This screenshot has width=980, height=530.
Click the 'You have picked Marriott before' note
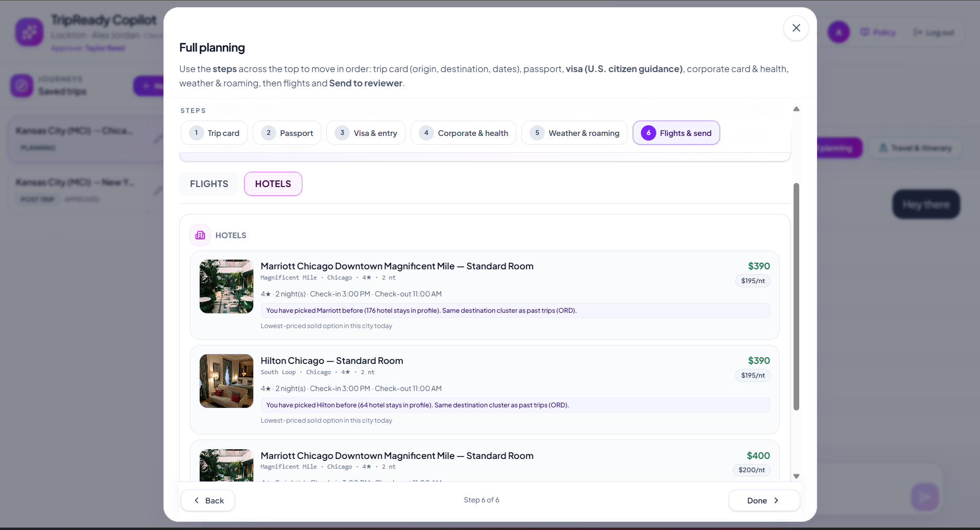coord(515,311)
